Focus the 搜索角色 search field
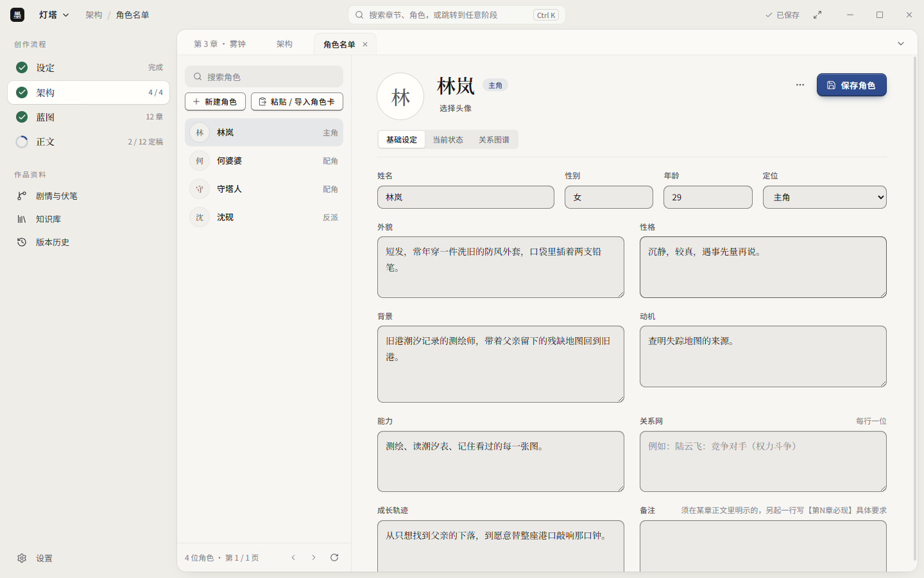This screenshot has height=578, width=924. [x=264, y=76]
